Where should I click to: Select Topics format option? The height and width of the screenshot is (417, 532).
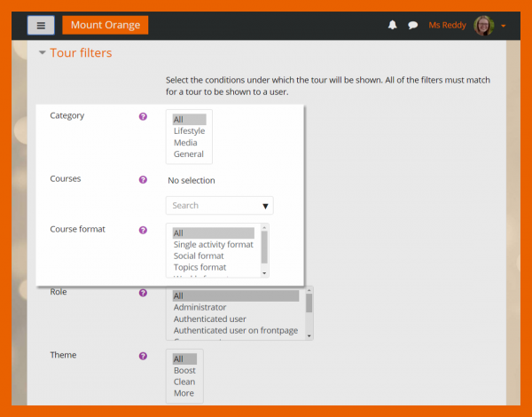pos(213,267)
